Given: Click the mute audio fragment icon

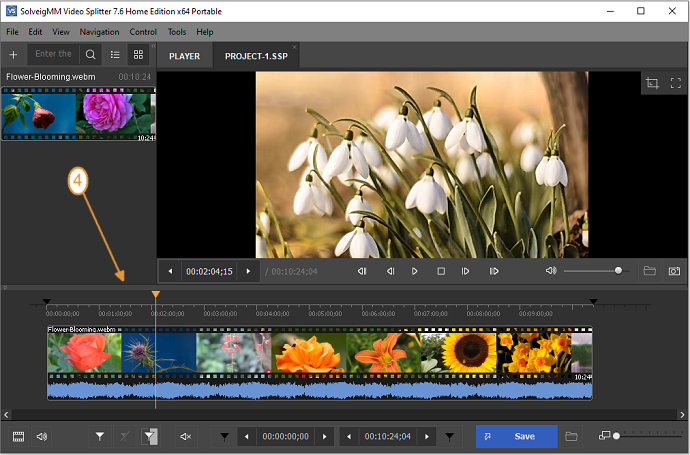Looking at the screenshot, I should tap(186, 437).
